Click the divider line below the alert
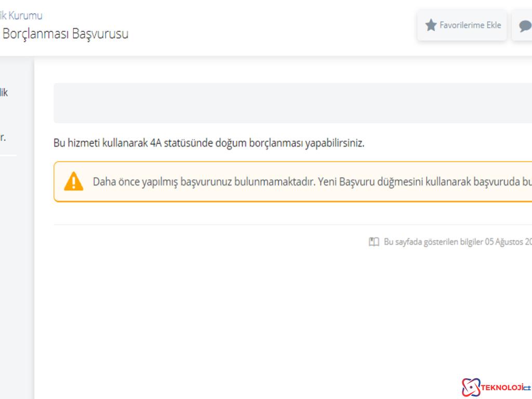The height and width of the screenshot is (399, 532). pos(291,223)
